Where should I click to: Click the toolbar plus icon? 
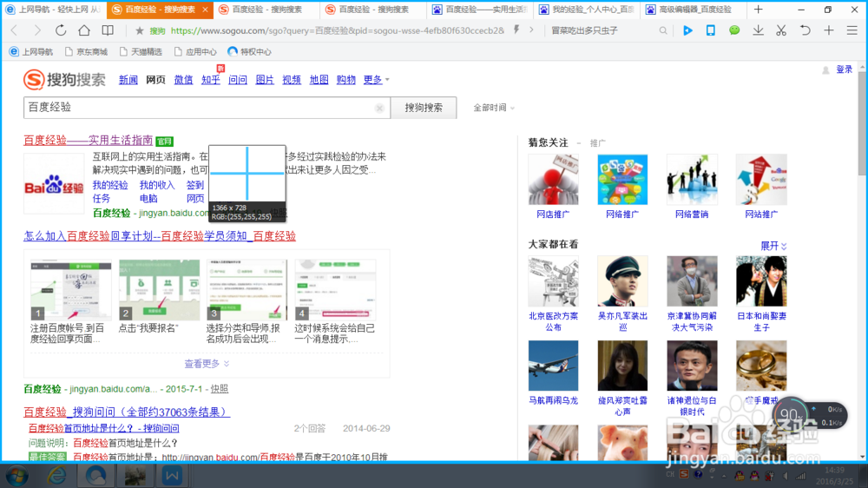coord(829,30)
